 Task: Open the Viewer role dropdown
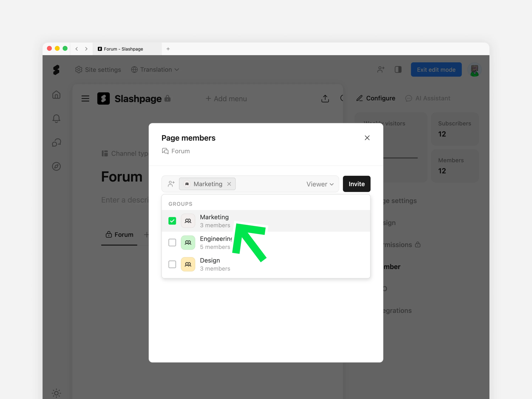coord(320,184)
